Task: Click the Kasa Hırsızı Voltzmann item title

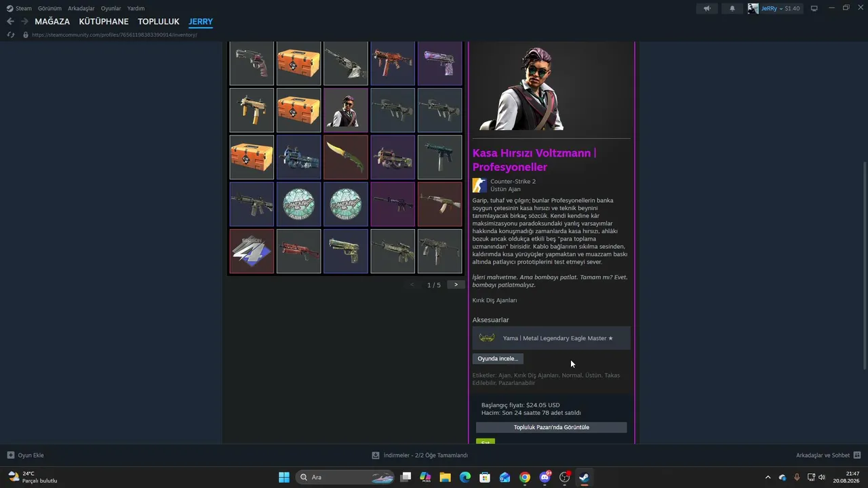Action: (x=534, y=160)
